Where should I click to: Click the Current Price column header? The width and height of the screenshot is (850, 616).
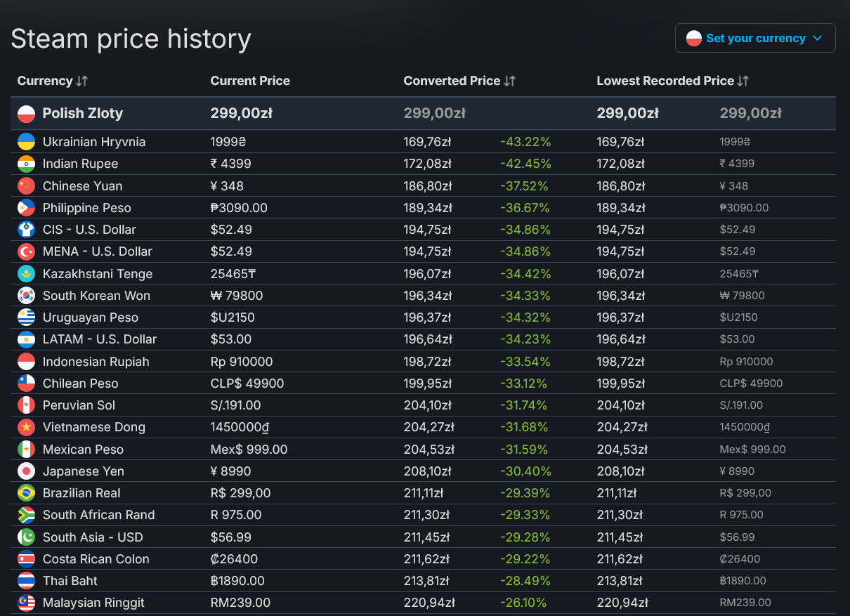(x=250, y=81)
